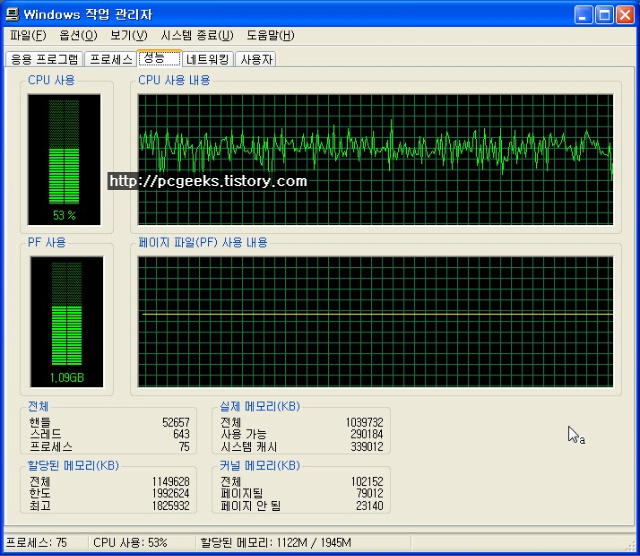The height and width of the screenshot is (556, 640).
Task: Open the 도움말(H) menu
Action: tap(270, 36)
